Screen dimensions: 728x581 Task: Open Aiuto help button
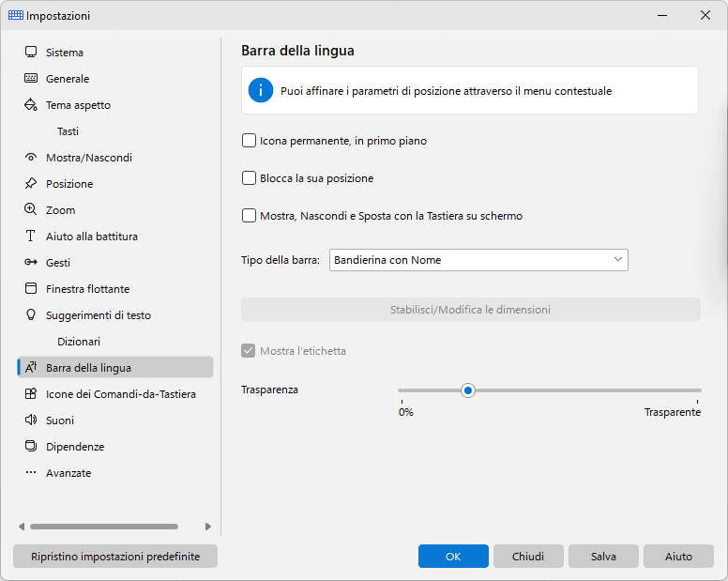[678, 556]
